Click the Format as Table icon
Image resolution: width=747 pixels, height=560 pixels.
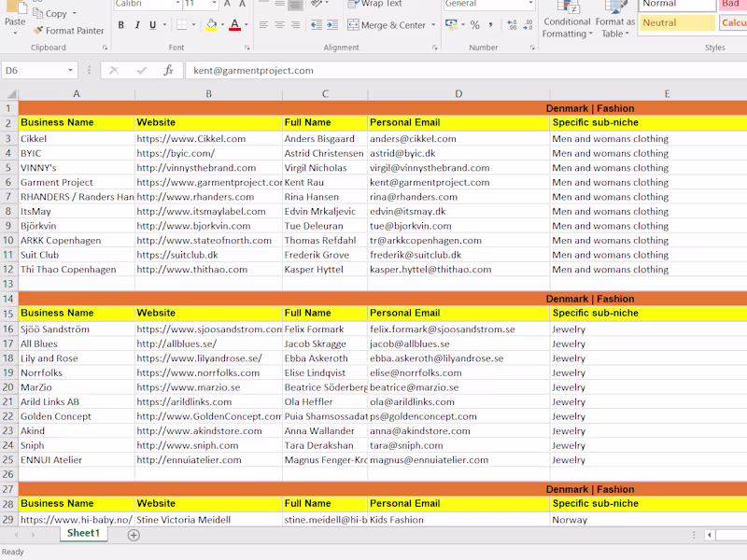[615, 17]
